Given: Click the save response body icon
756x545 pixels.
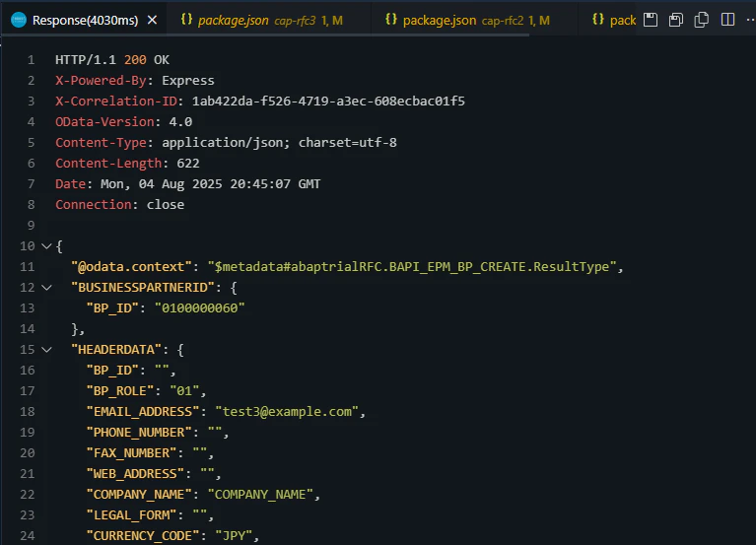Looking at the screenshot, I should coord(676,20).
